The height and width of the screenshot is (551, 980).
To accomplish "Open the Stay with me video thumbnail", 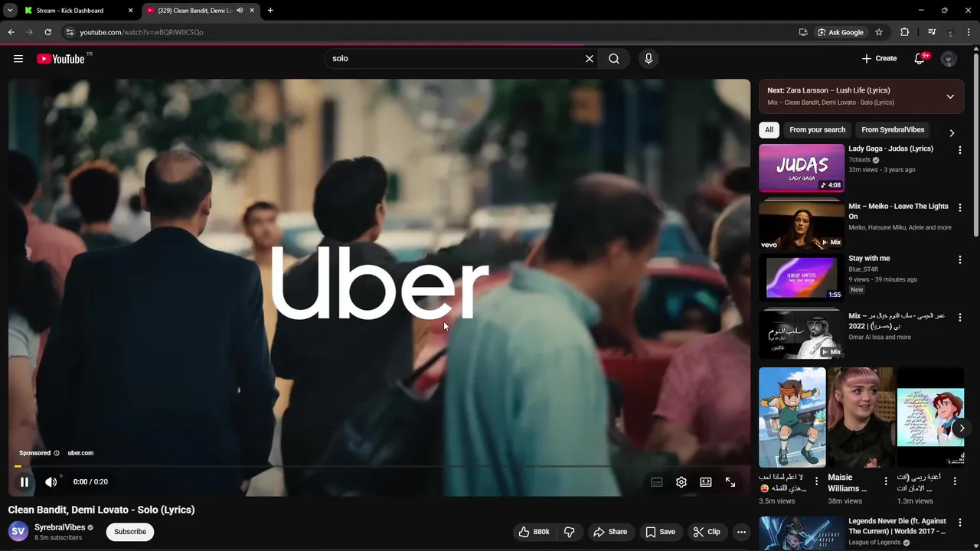I will 802,278.
